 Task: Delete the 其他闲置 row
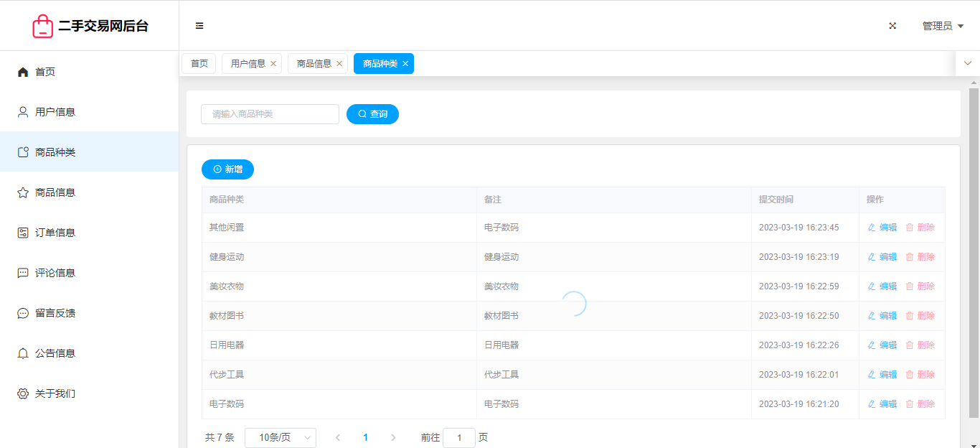click(x=920, y=228)
